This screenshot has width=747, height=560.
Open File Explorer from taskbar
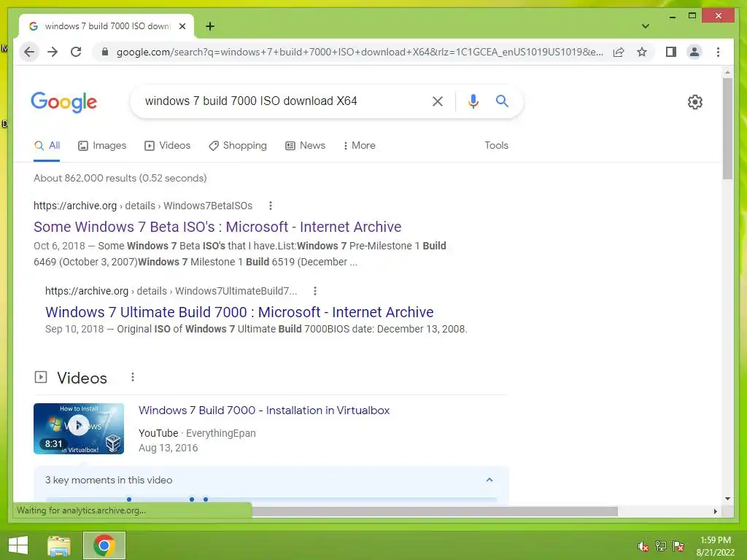tap(59, 545)
